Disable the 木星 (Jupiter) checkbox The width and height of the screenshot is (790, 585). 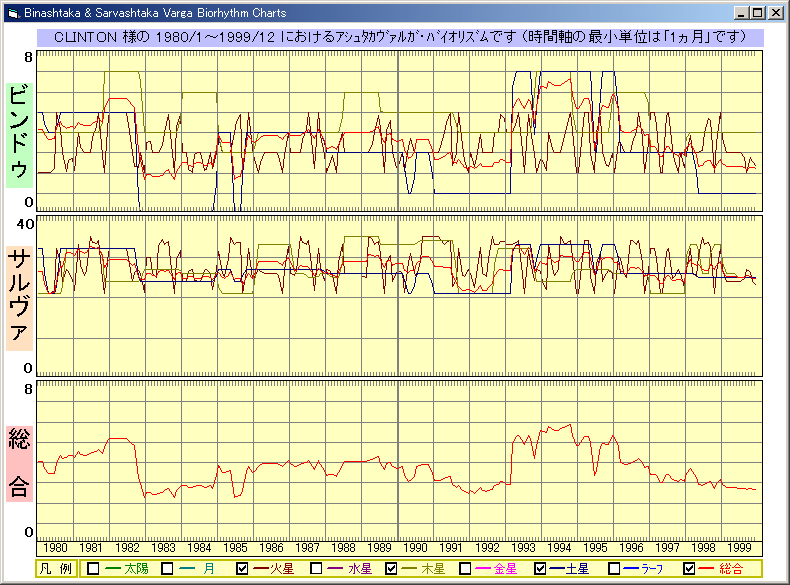pyautogui.click(x=391, y=569)
